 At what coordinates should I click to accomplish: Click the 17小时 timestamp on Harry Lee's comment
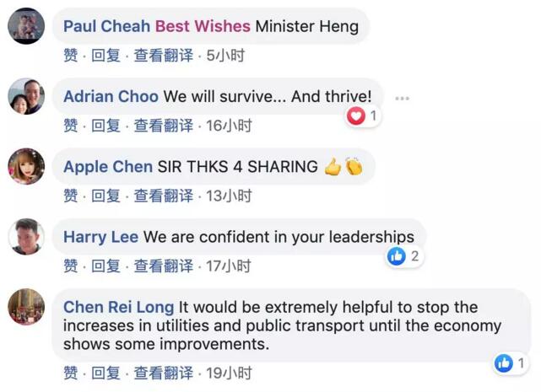click(229, 266)
